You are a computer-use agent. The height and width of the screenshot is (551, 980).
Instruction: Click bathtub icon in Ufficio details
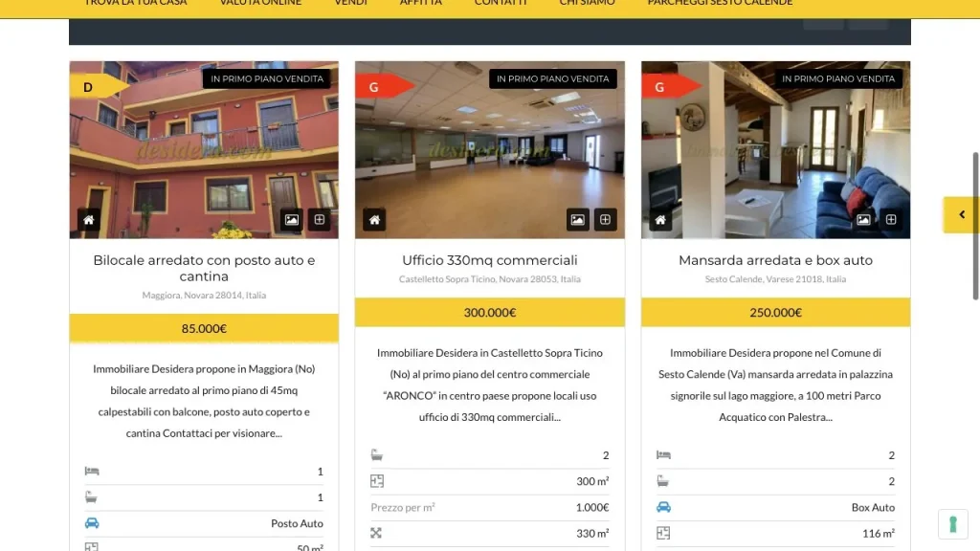[x=377, y=454]
